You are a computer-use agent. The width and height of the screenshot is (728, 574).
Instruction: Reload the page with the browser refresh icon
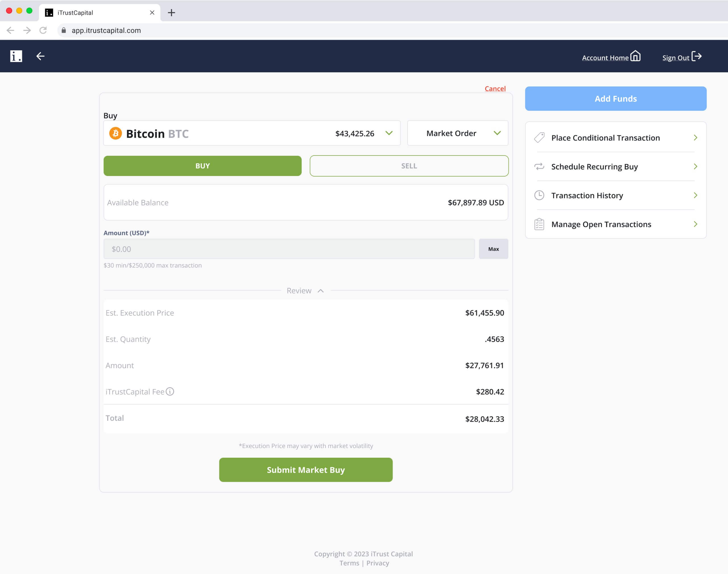click(43, 30)
